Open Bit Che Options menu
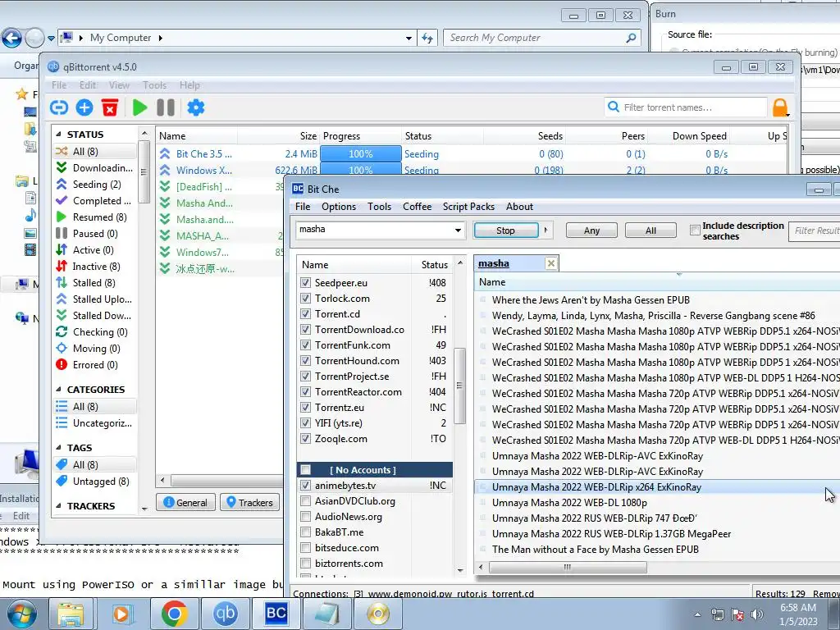This screenshot has width=840, height=630. [x=339, y=207]
